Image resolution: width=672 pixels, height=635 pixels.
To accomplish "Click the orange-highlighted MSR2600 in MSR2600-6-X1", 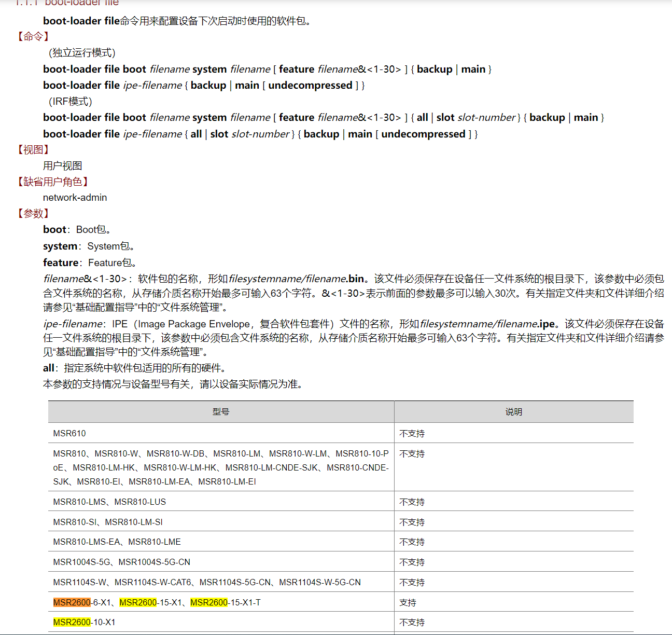I will click(72, 602).
